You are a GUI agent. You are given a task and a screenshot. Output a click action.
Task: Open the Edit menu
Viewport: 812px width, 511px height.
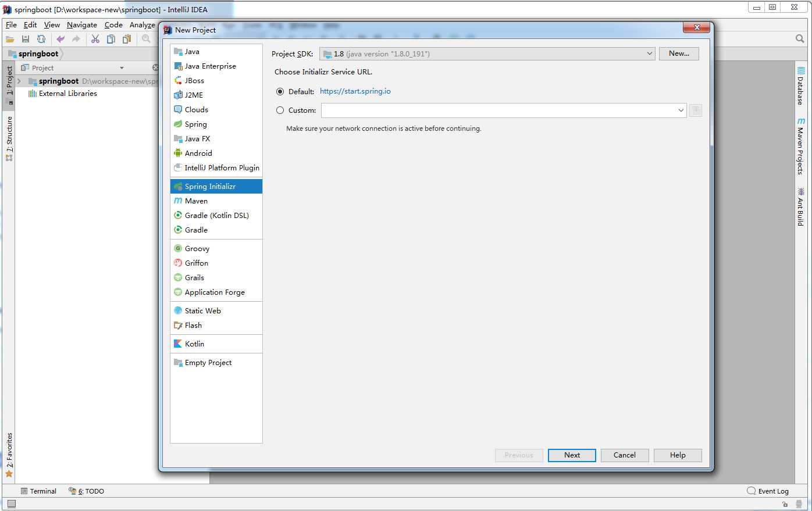click(30, 25)
